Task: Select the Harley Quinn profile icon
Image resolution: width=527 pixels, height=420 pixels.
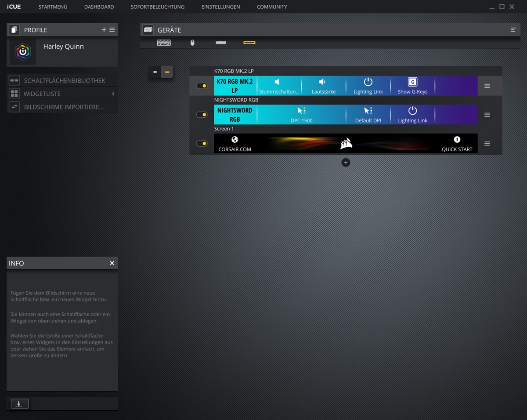Action: tap(23, 52)
